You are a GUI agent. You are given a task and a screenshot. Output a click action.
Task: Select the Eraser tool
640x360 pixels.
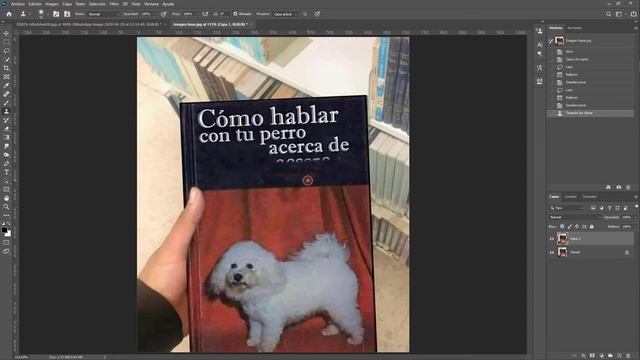point(6,129)
